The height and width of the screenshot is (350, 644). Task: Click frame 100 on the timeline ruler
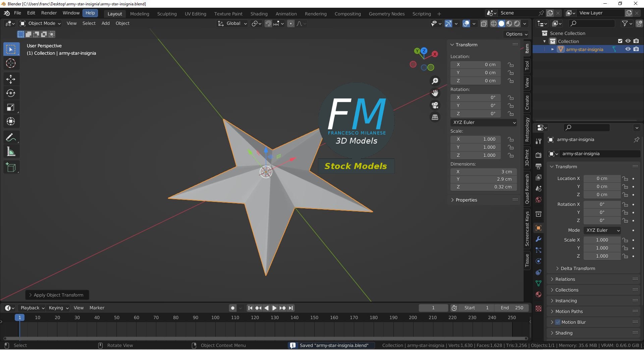tap(215, 318)
